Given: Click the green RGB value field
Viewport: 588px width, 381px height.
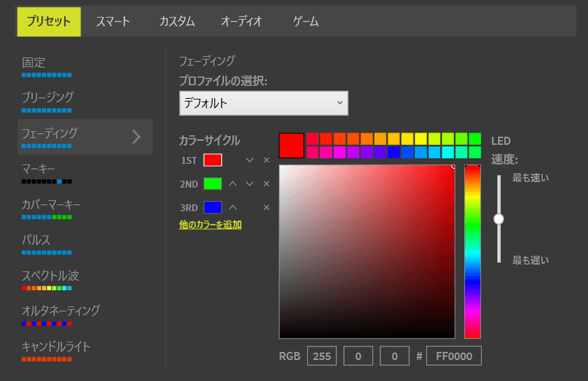Looking at the screenshot, I should [358, 356].
